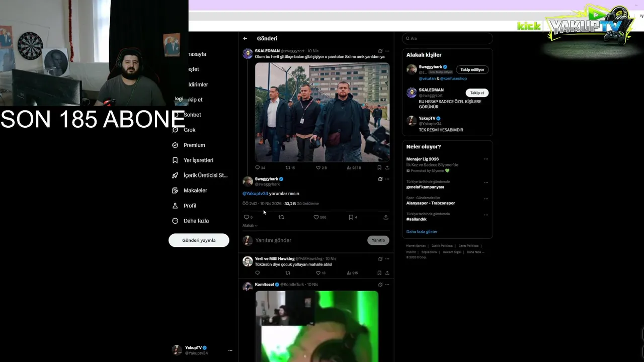644x362 pixels.
Task: Open the Grok icon in sidebar
Action: (175, 130)
